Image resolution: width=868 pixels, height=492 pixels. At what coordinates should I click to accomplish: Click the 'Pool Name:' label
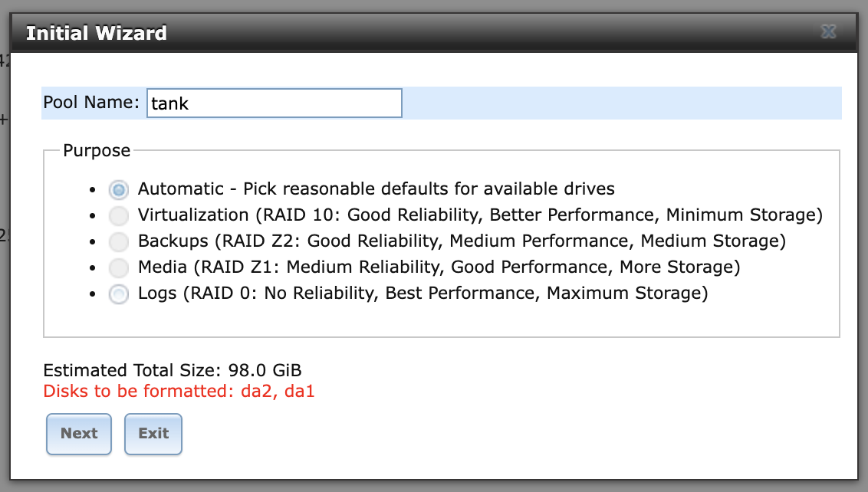[x=91, y=103]
